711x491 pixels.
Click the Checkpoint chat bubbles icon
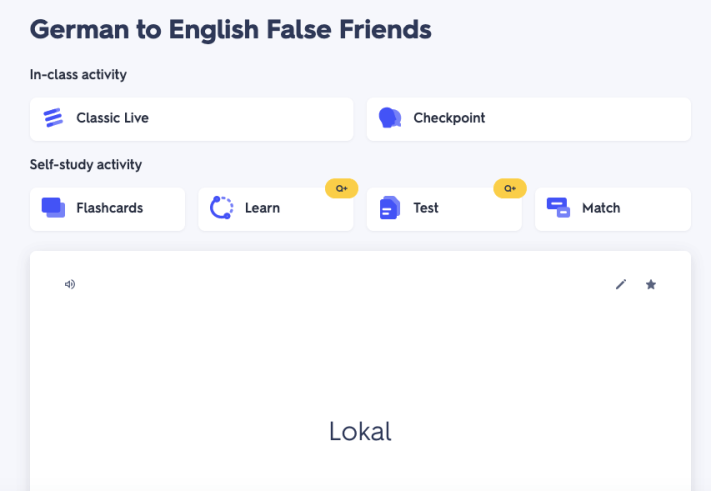390,118
